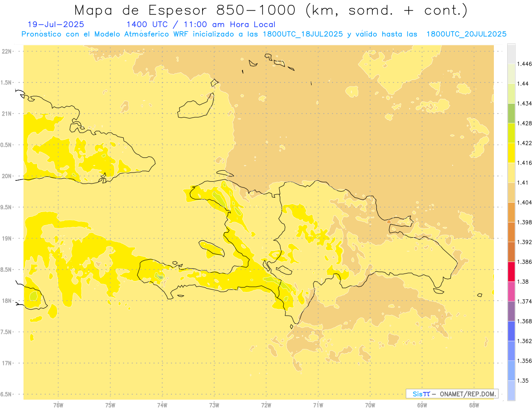Screen dimensions: 532x411
Task: Click colorbar value '1.362'
Action: tap(524, 341)
